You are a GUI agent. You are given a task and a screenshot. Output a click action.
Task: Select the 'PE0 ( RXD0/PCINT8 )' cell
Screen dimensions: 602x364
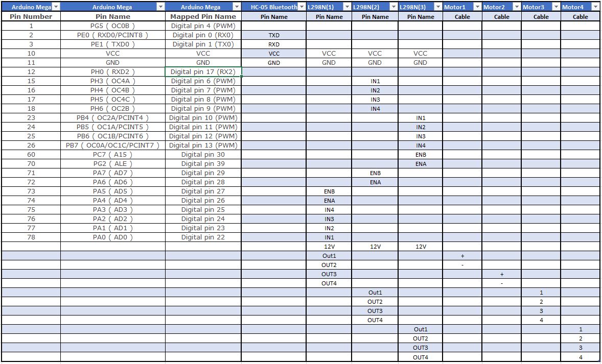click(x=113, y=35)
